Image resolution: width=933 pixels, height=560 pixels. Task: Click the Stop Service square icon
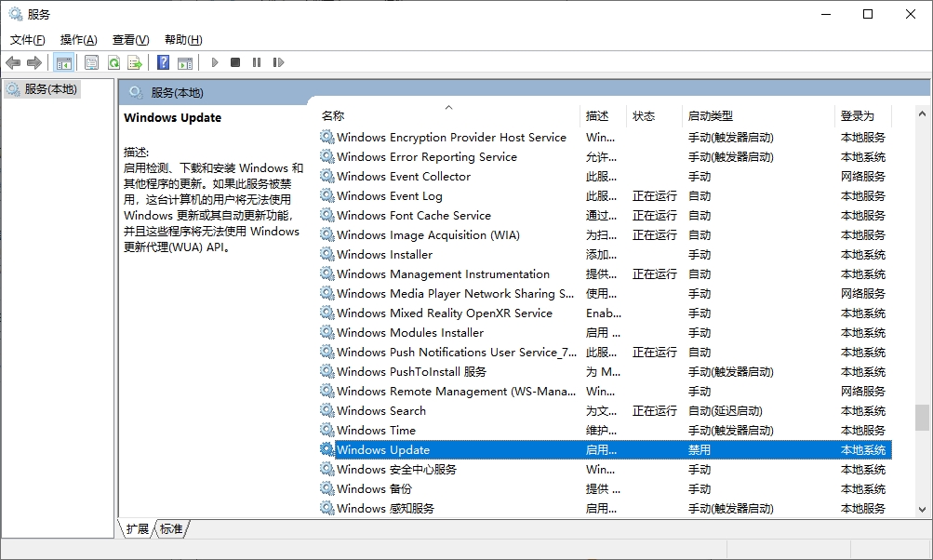(x=235, y=62)
